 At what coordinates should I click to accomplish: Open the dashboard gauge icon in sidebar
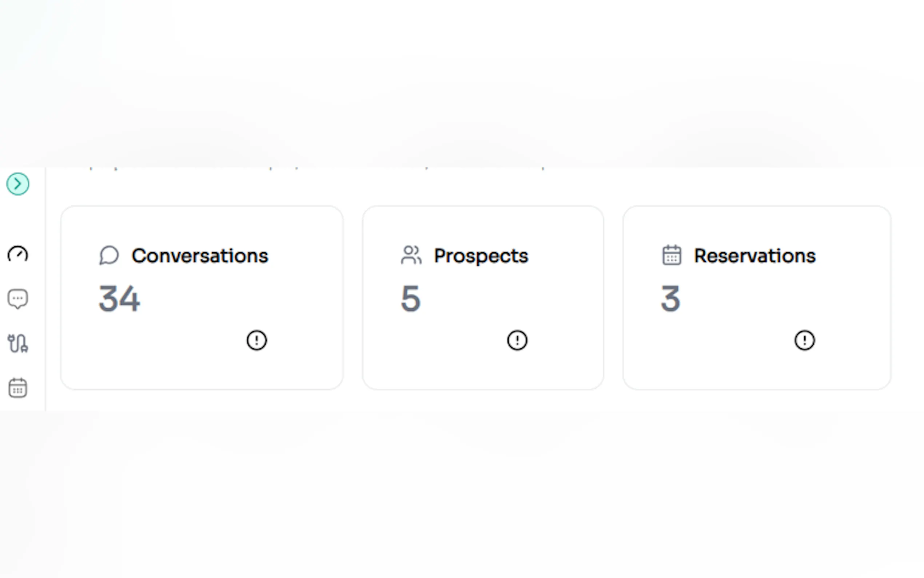[17, 254]
